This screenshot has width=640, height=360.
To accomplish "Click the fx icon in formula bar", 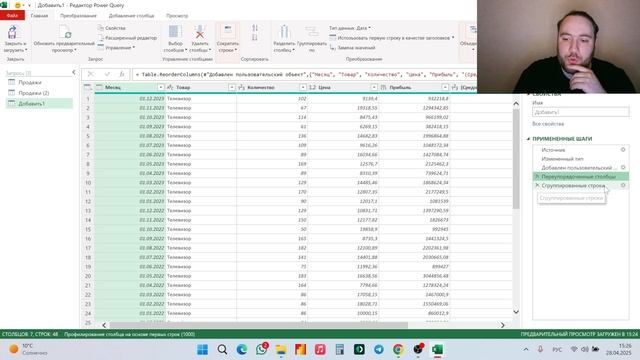I will coord(122,74).
